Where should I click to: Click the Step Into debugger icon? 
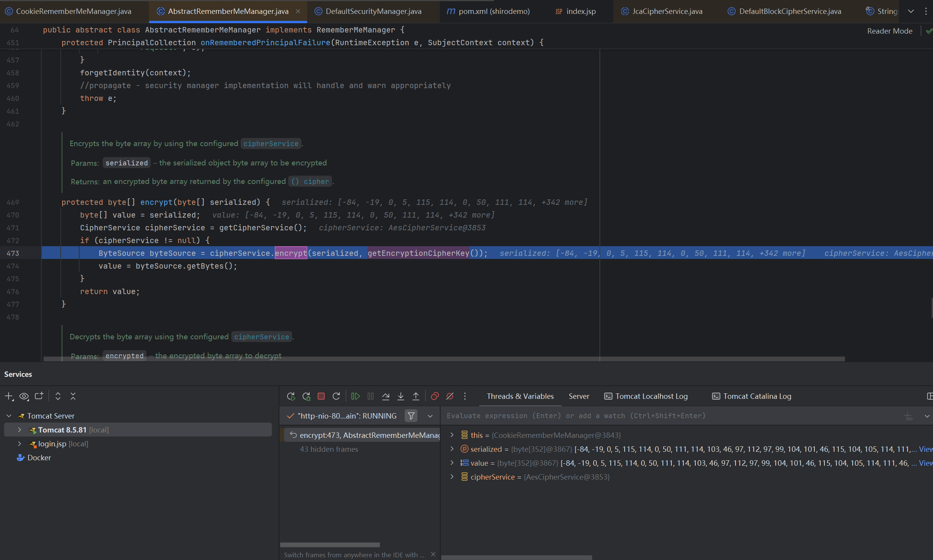click(x=401, y=396)
